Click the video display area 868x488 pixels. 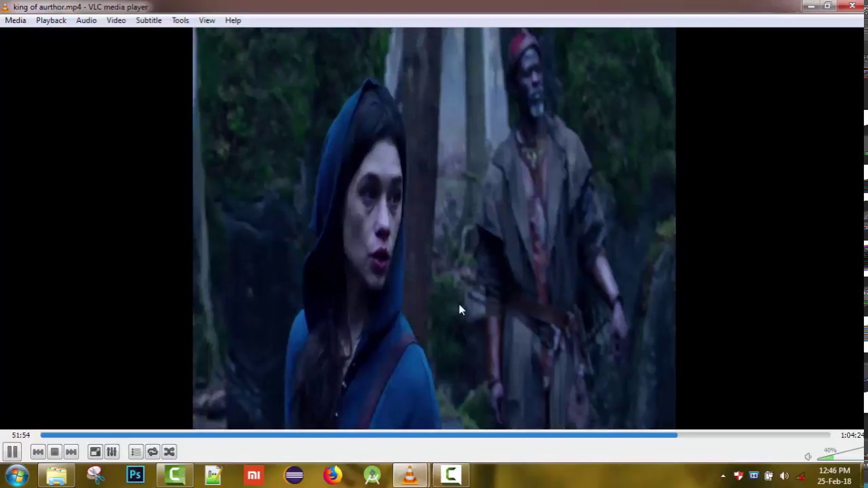tap(434, 228)
